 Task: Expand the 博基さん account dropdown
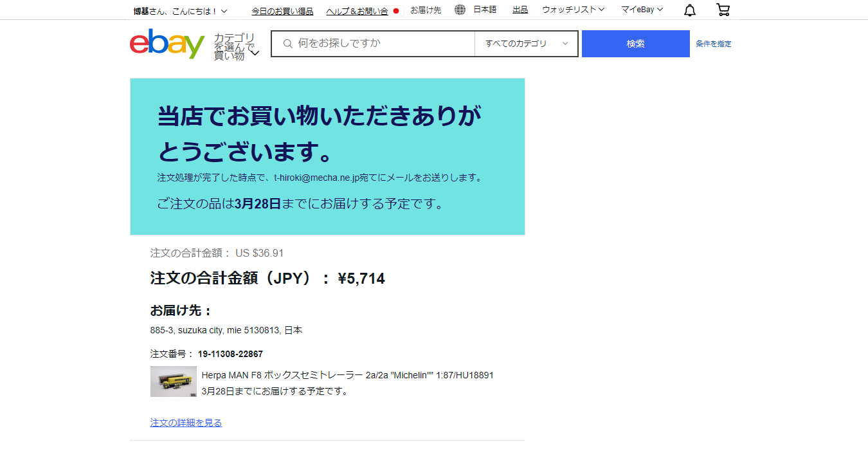pos(180,11)
